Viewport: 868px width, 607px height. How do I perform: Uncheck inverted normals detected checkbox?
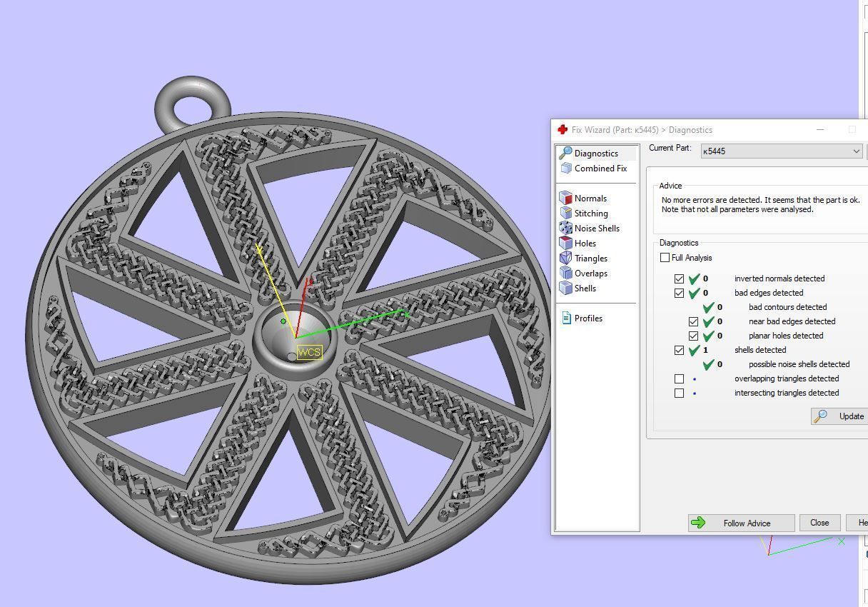click(680, 279)
